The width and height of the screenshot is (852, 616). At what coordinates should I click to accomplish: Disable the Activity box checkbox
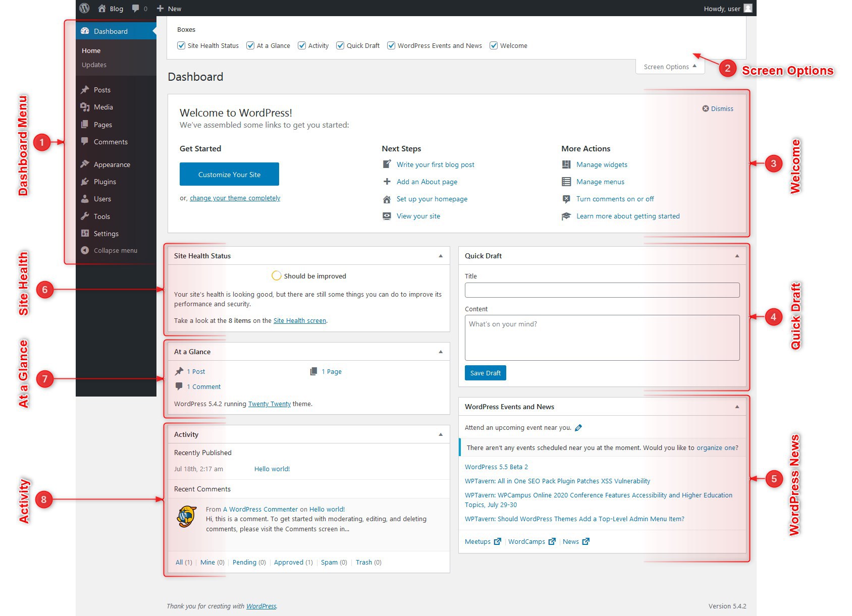coord(301,45)
